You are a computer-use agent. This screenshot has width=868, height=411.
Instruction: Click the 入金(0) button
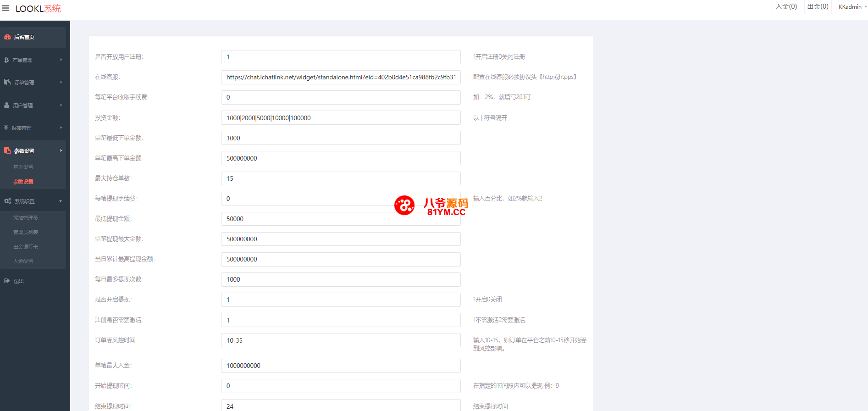[x=786, y=7]
